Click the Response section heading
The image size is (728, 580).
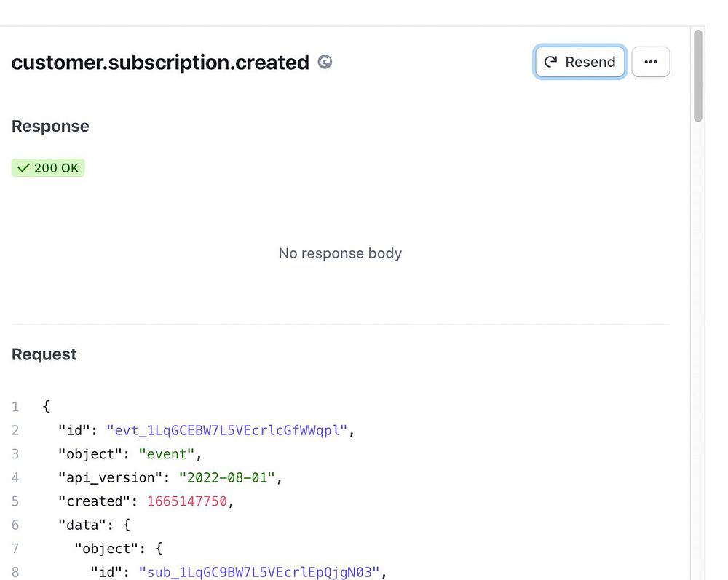(50, 126)
